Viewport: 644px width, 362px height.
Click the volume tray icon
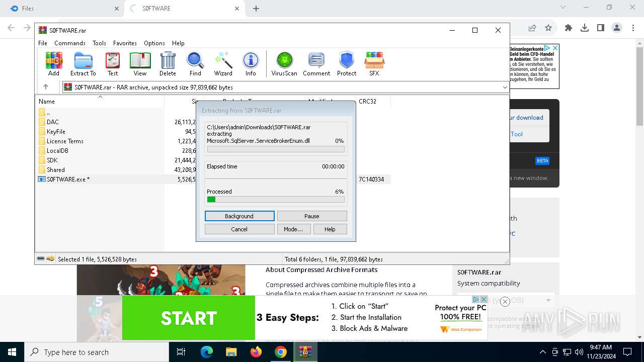(x=579, y=352)
